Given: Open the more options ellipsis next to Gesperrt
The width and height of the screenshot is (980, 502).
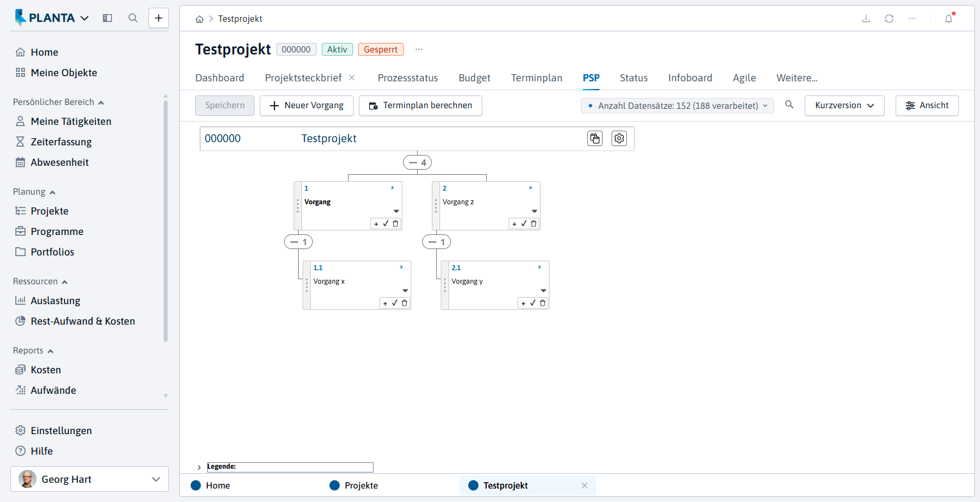Looking at the screenshot, I should coord(419,49).
